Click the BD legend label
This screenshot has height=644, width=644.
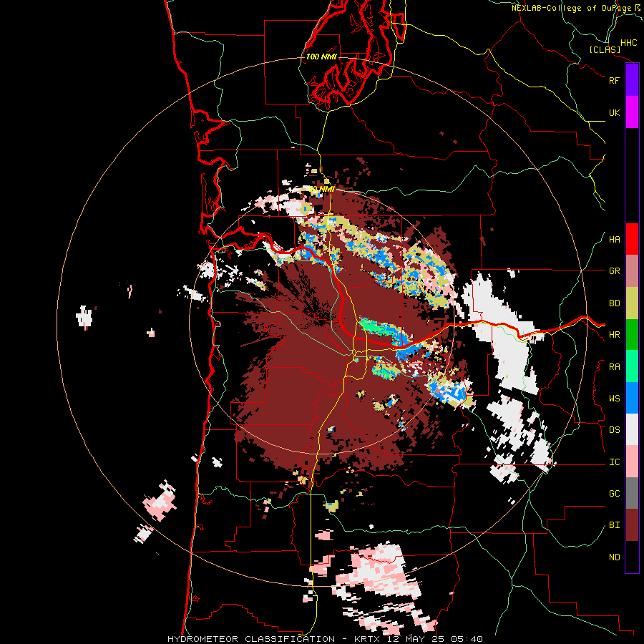pyautogui.click(x=614, y=303)
